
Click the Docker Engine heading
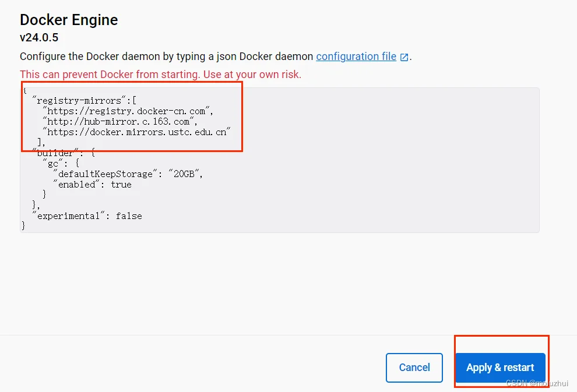(x=69, y=20)
